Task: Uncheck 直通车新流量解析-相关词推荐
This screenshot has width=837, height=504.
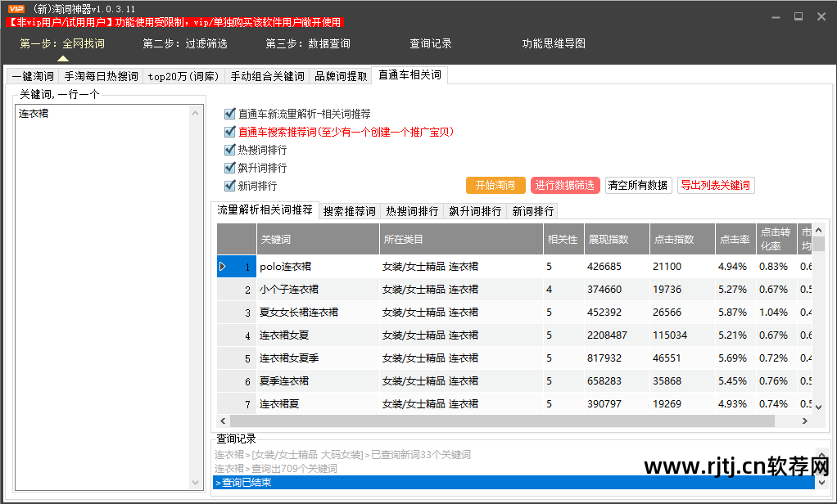Action: (x=230, y=115)
